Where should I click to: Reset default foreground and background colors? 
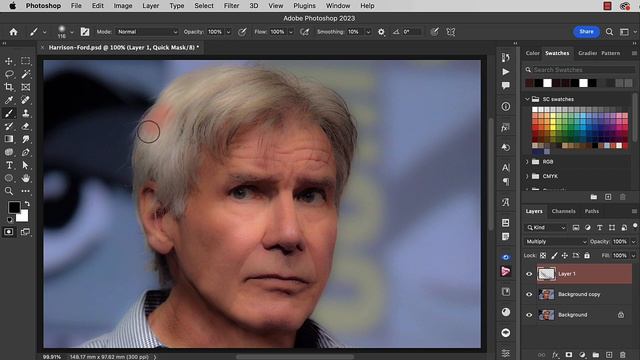(x=10, y=220)
